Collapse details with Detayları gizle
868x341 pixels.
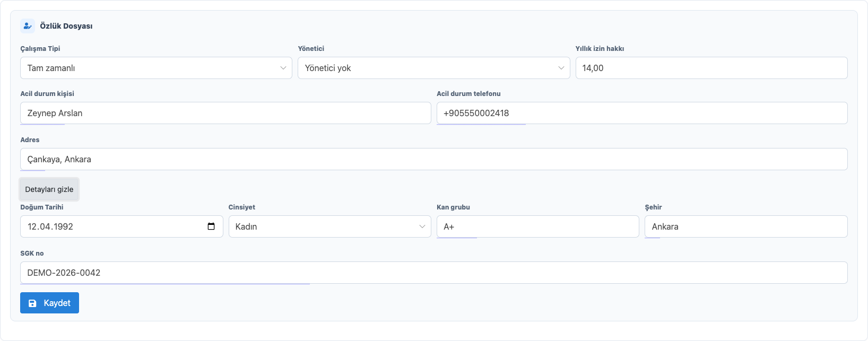[49, 189]
